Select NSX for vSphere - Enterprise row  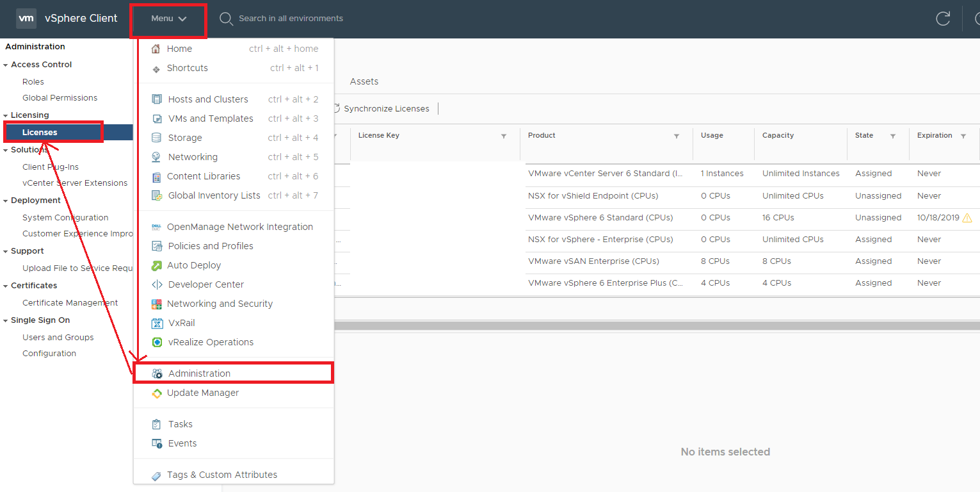600,240
